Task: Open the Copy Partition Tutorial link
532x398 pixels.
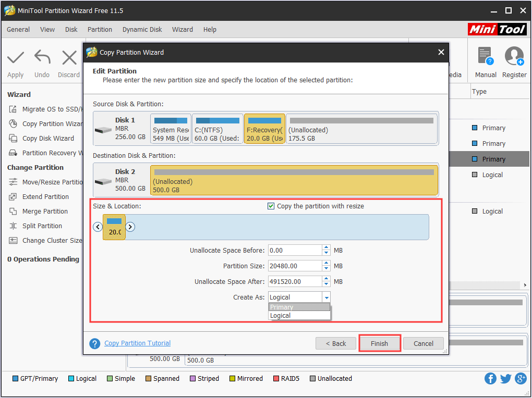Action: pos(137,343)
